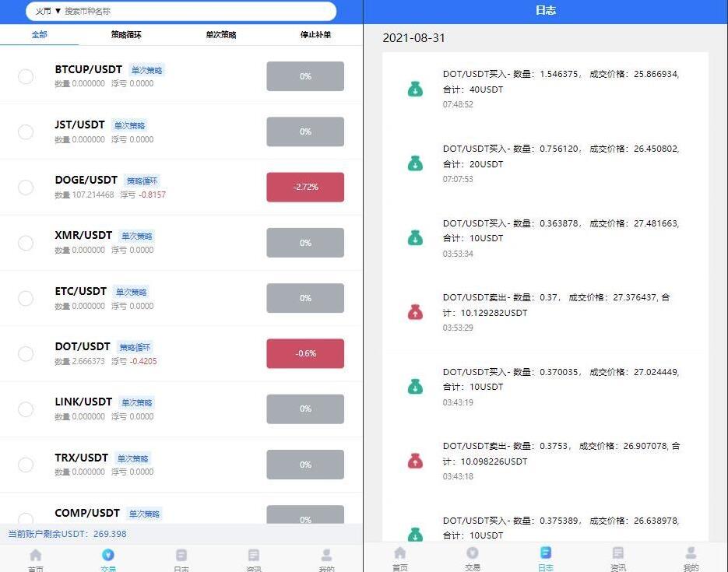This screenshot has height=572, width=728.
Task: Switch to the 停止补单 tab
Action: 315,34
